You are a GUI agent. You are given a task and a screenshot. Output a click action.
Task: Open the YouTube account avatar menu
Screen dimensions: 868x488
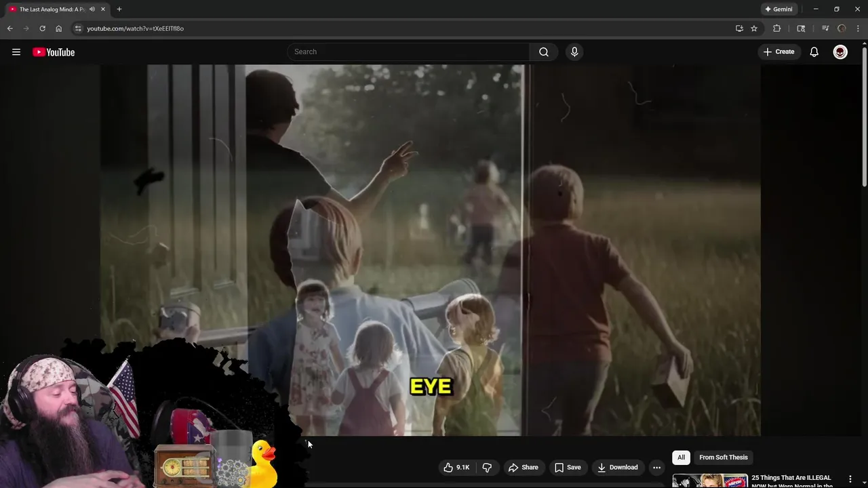840,52
